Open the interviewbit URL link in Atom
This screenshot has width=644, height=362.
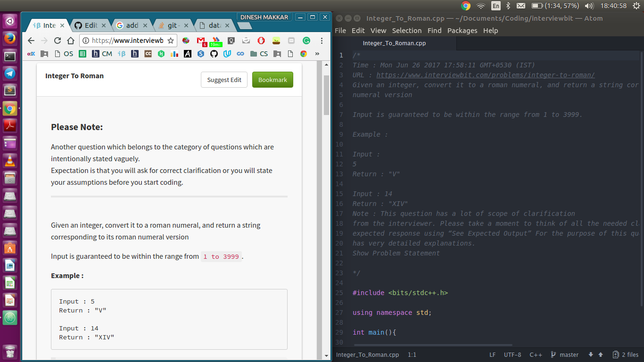pyautogui.click(x=486, y=75)
